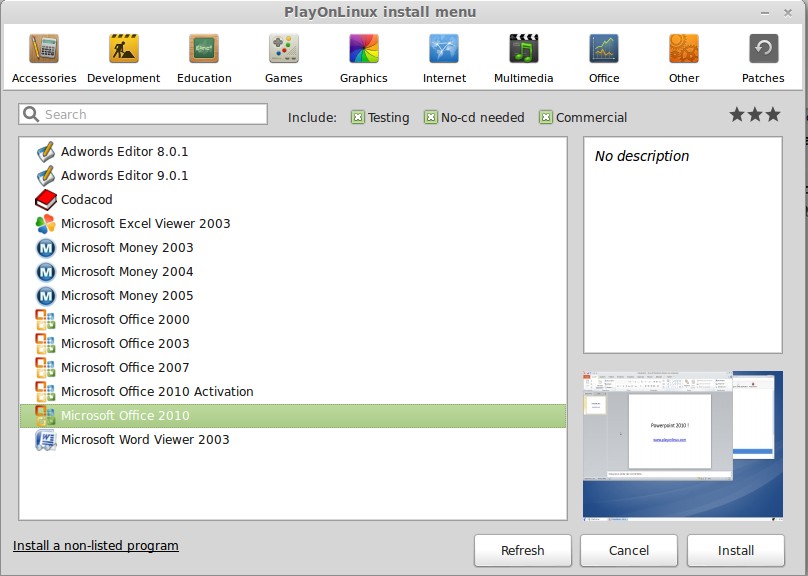Open the Multimedia category clapperboard icon
Image resolution: width=808 pixels, height=576 pixels.
click(x=524, y=48)
